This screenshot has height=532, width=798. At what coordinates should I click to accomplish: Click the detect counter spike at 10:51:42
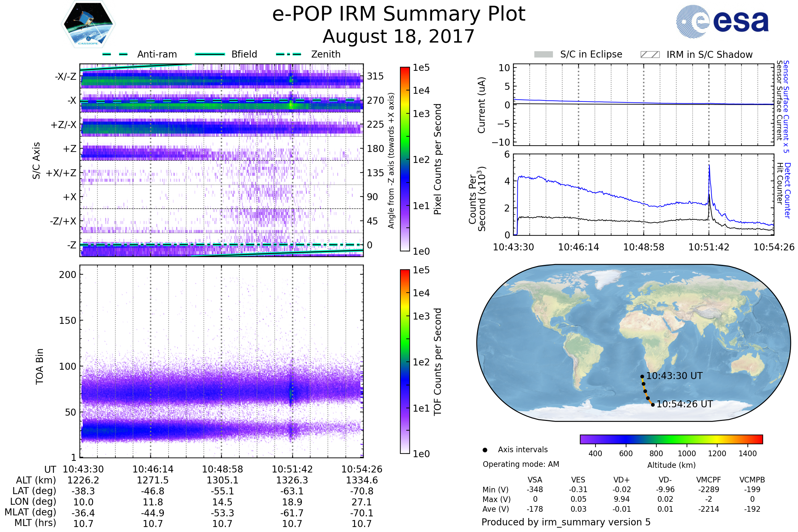[x=709, y=166]
